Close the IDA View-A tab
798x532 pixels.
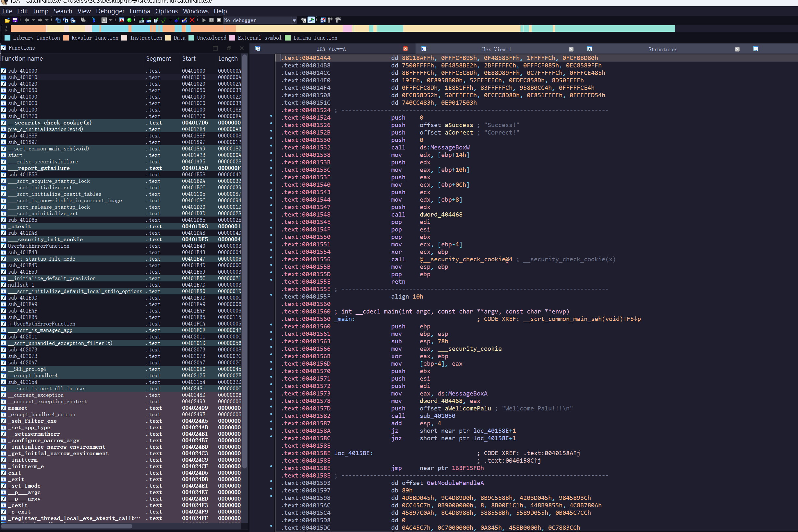pos(405,49)
